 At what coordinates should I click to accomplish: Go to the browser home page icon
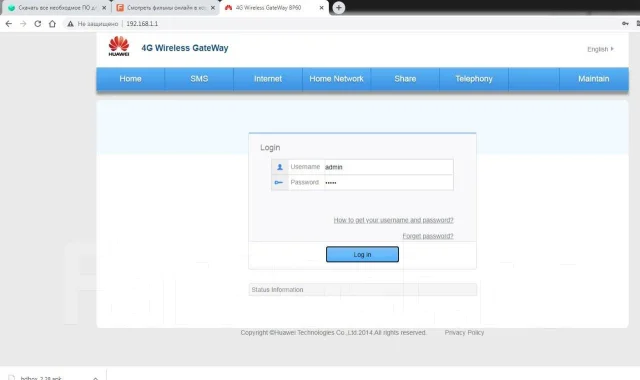pyautogui.click(x=52, y=24)
